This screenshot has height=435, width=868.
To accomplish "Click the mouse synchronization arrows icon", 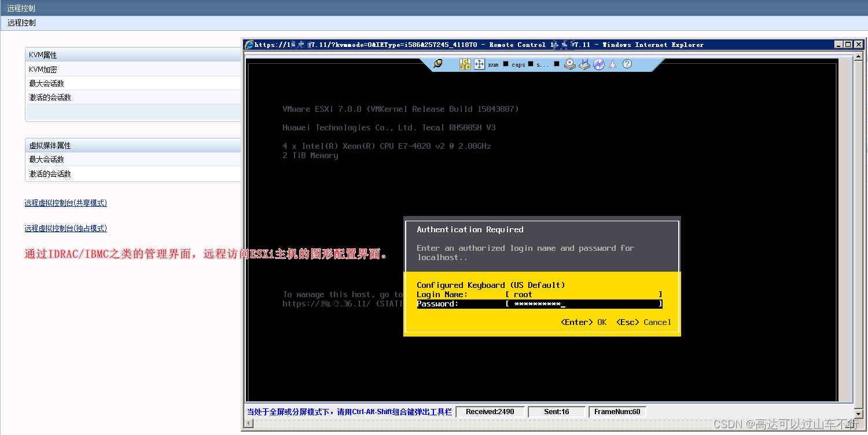I will [x=479, y=64].
